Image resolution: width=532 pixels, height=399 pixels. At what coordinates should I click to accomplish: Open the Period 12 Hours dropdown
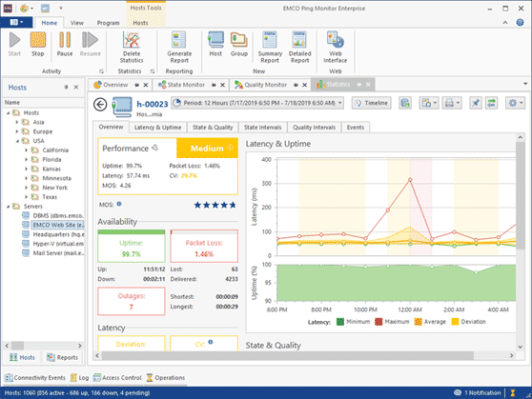coord(257,103)
